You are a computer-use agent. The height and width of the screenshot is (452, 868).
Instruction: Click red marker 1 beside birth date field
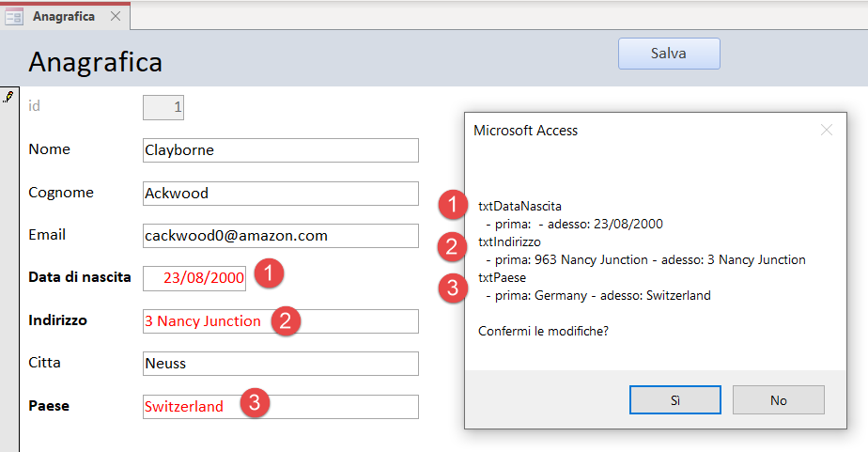click(269, 273)
